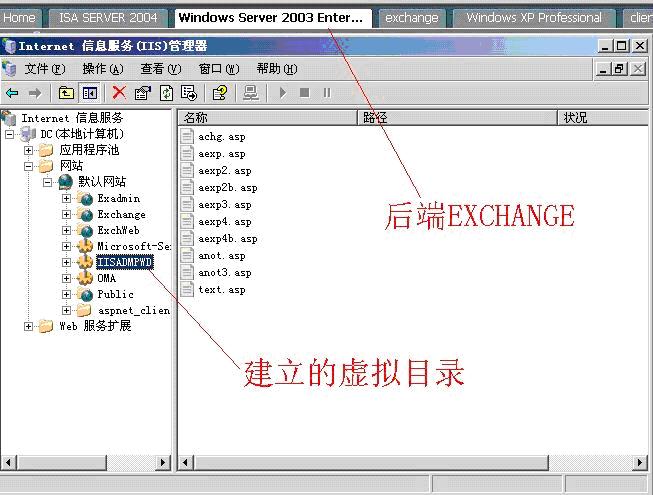Click list pane scroll right arrow

[x=640, y=462]
